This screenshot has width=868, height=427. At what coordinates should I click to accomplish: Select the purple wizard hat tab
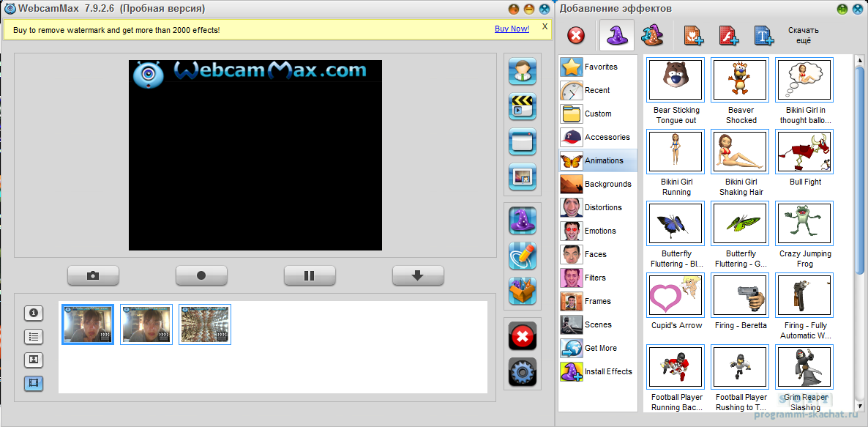click(617, 36)
